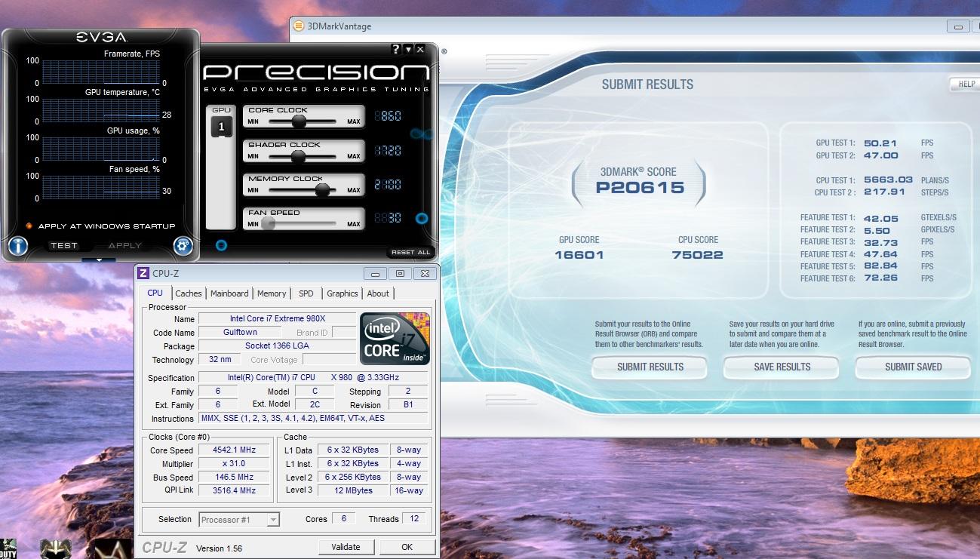Click the CPU Score value 75022
Viewport: 980px width, 559px height.
pos(697,255)
